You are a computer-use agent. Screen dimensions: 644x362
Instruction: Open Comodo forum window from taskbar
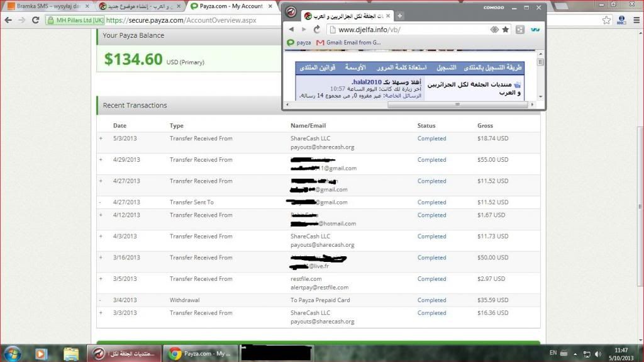point(124,353)
